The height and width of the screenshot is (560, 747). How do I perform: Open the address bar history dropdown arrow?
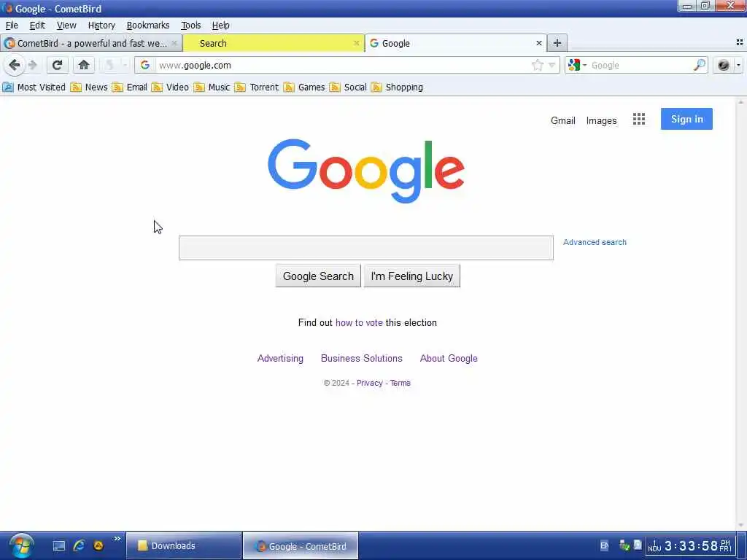click(551, 65)
